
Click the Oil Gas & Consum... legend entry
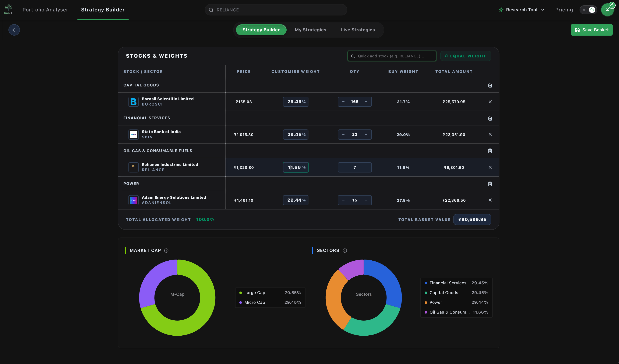(x=456, y=312)
